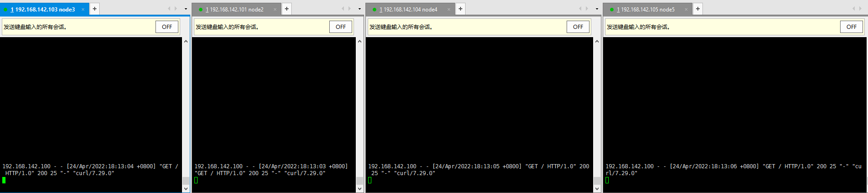Click scroll-down arrow in node3 terminal

[x=186, y=188]
